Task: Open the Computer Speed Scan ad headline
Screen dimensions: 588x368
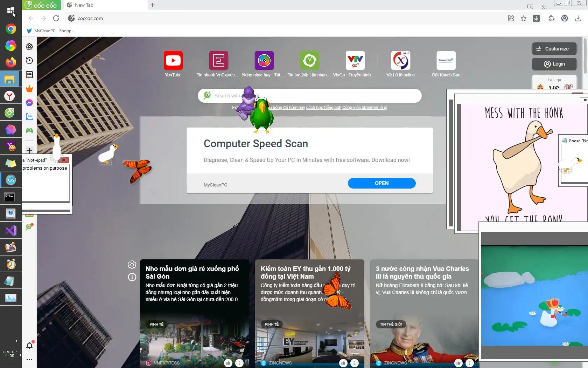Action: click(x=256, y=144)
